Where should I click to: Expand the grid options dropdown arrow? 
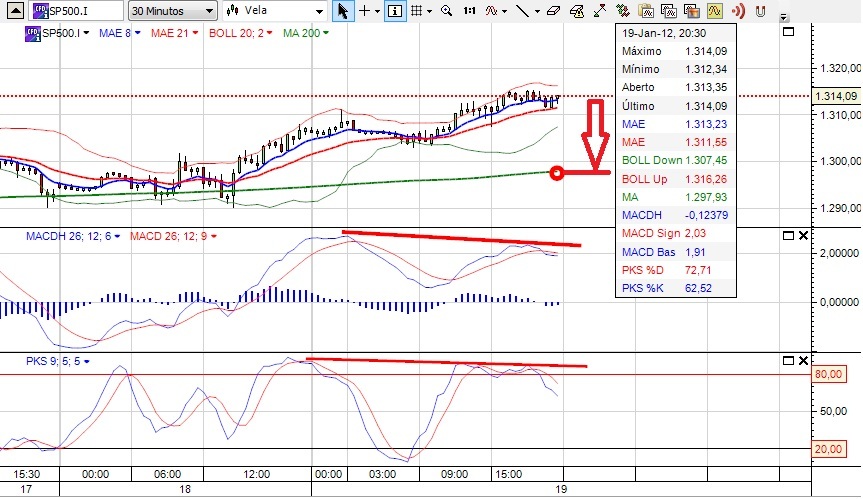pyautogui.click(x=429, y=11)
